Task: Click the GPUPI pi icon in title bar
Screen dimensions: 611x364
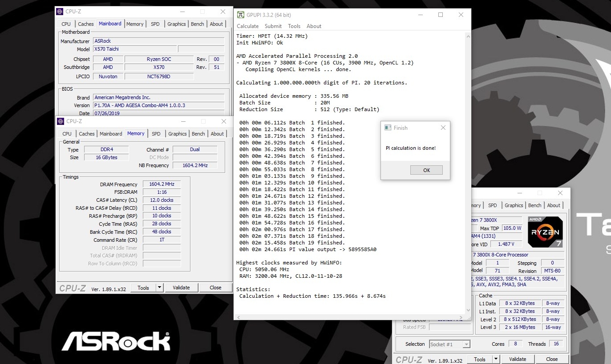Action: pos(241,15)
